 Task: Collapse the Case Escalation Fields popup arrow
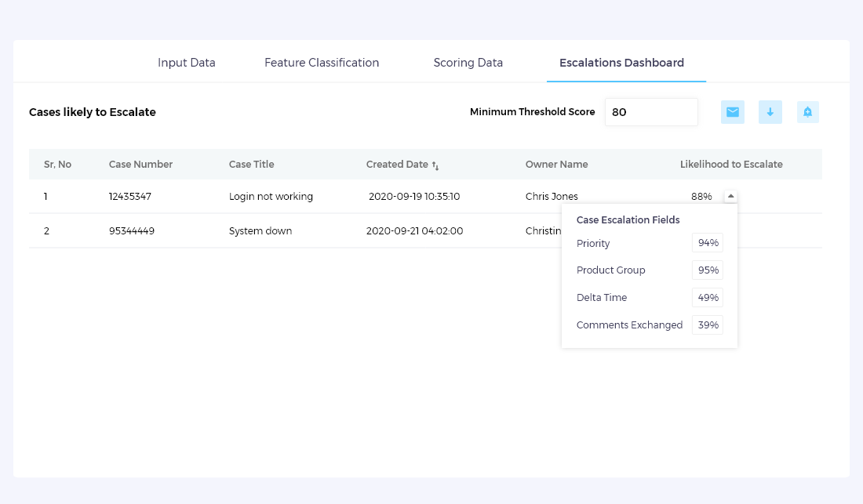click(x=730, y=197)
